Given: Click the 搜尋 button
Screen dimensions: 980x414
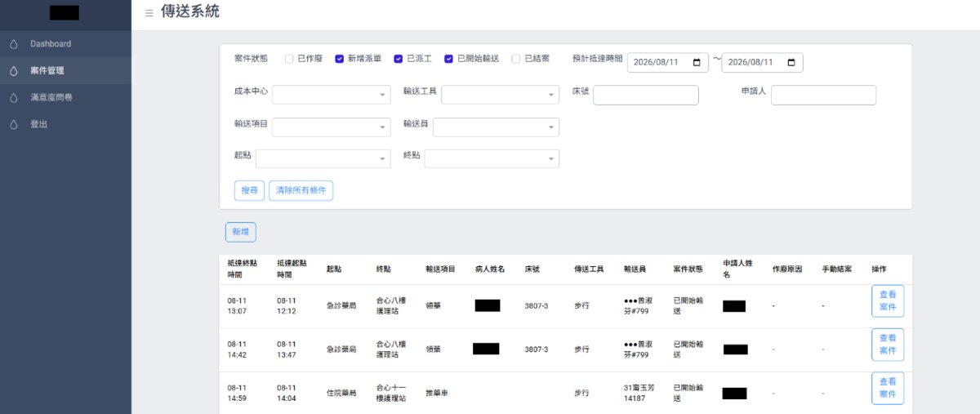Looking at the screenshot, I should [249, 190].
